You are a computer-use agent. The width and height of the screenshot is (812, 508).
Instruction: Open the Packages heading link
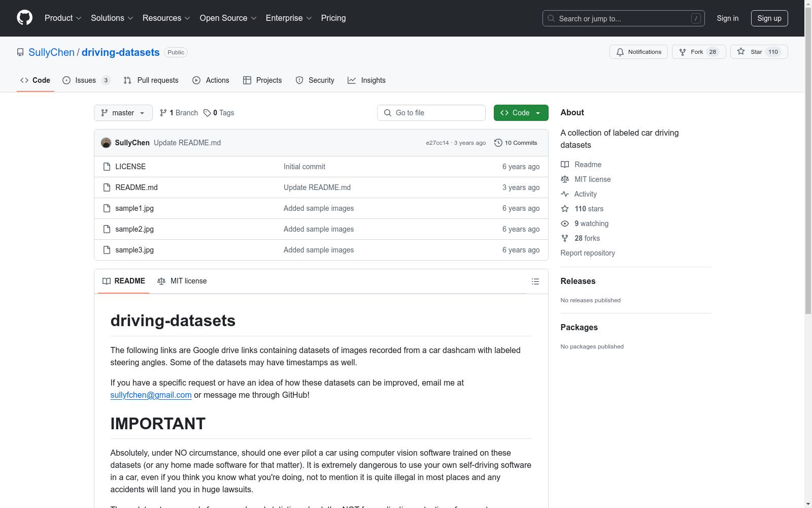click(579, 328)
